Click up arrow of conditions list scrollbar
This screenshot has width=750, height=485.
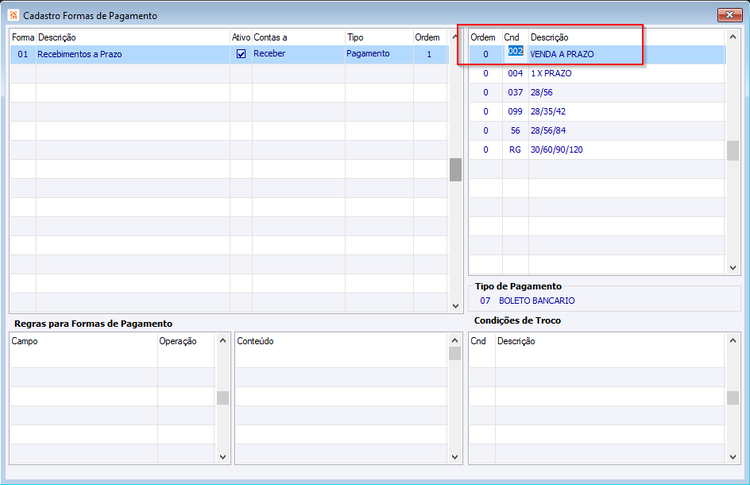point(732,37)
